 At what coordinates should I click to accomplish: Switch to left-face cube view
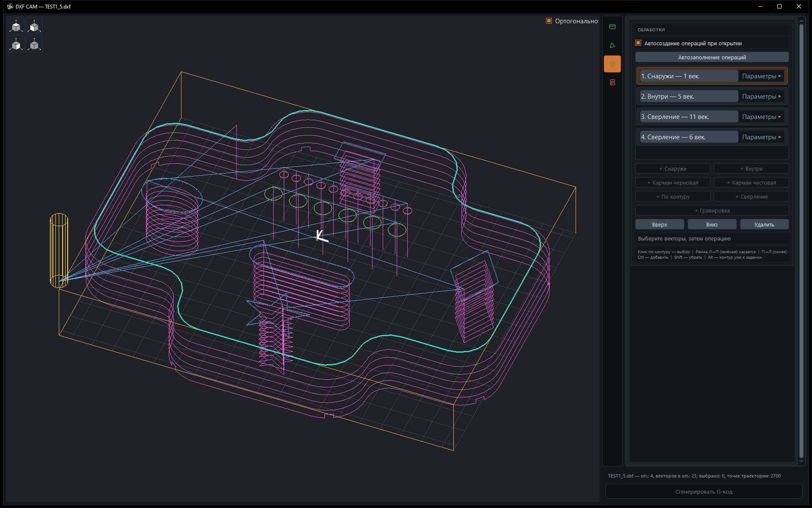[x=34, y=26]
